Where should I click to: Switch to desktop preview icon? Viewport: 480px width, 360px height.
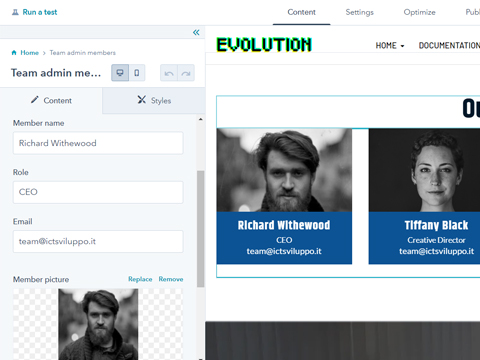[120, 73]
